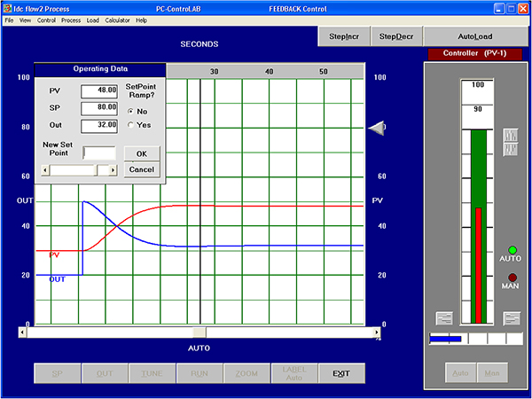
Task: Cancel the Operating Data dialog
Action: pos(142,169)
